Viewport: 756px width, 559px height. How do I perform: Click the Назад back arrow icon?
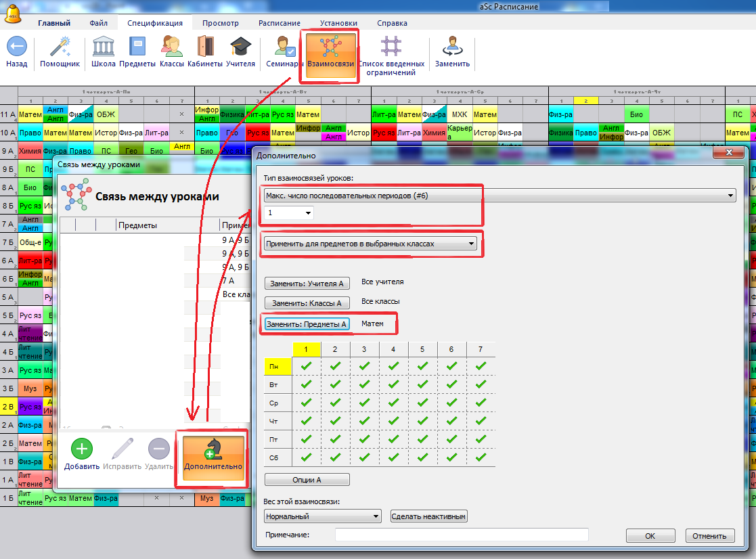pyautogui.click(x=16, y=47)
